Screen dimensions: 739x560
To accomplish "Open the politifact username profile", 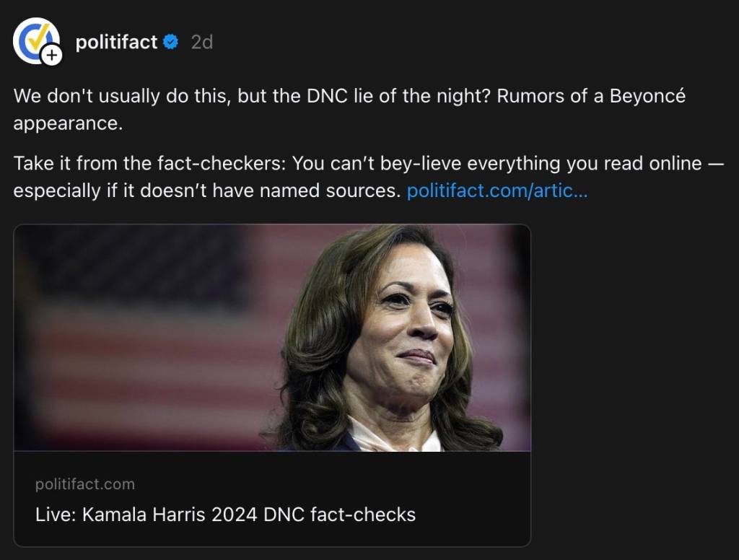I will 116,43.
